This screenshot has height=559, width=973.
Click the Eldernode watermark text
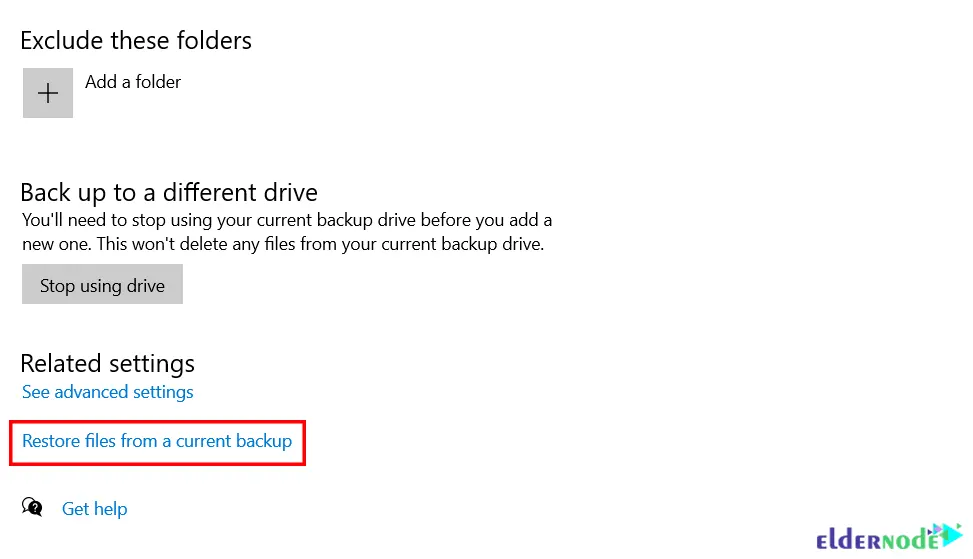[x=877, y=540]
